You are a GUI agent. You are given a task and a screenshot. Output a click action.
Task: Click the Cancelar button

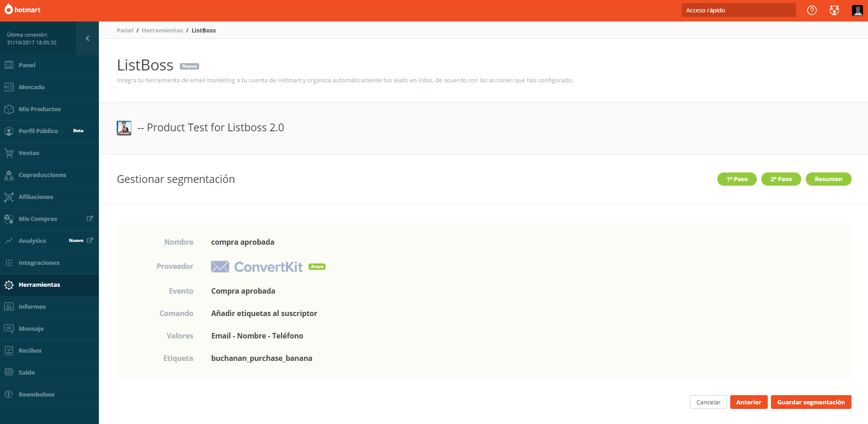(708, 402)
